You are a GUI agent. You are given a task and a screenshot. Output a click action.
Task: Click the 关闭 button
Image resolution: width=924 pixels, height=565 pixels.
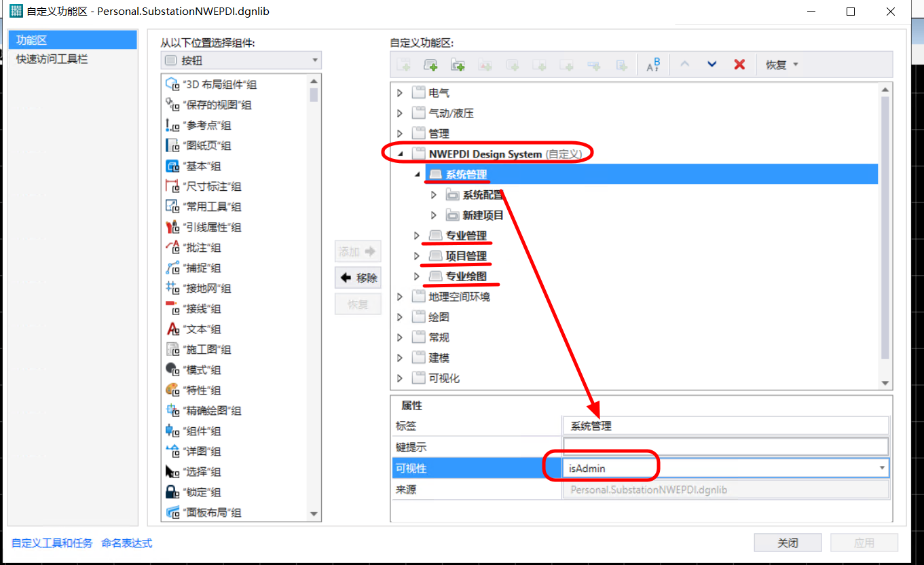[x=788, y=543]
